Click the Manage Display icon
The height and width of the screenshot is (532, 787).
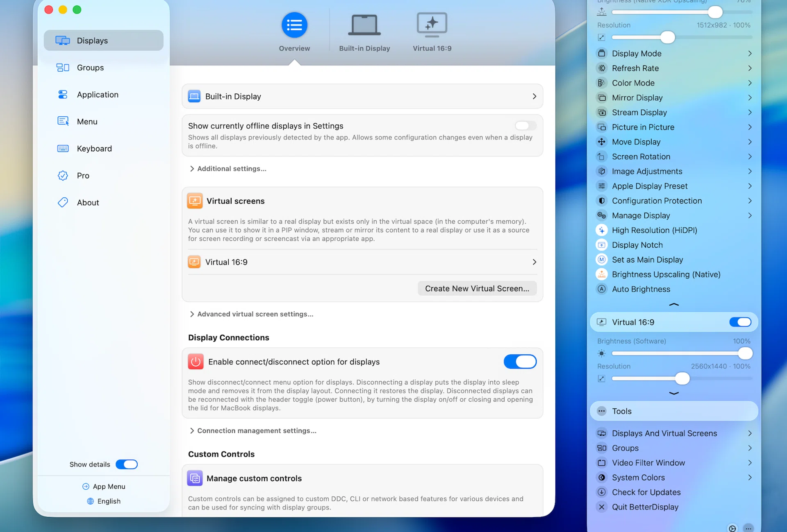pyautogui.click(x=601, y=215)
